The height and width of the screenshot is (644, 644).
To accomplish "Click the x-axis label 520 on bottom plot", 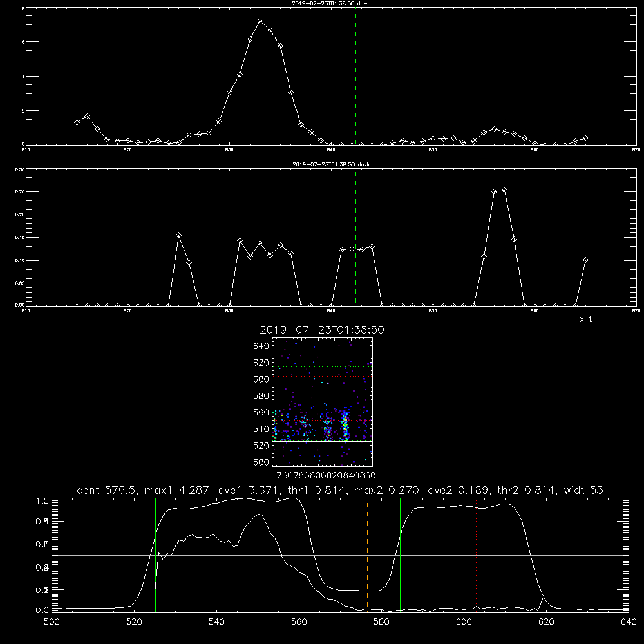I will pos(134,622).
